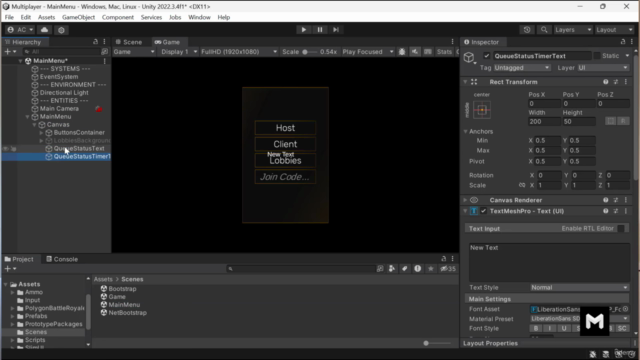Toggle the TextMeshPro component enabled checkbox

(483, 211)
